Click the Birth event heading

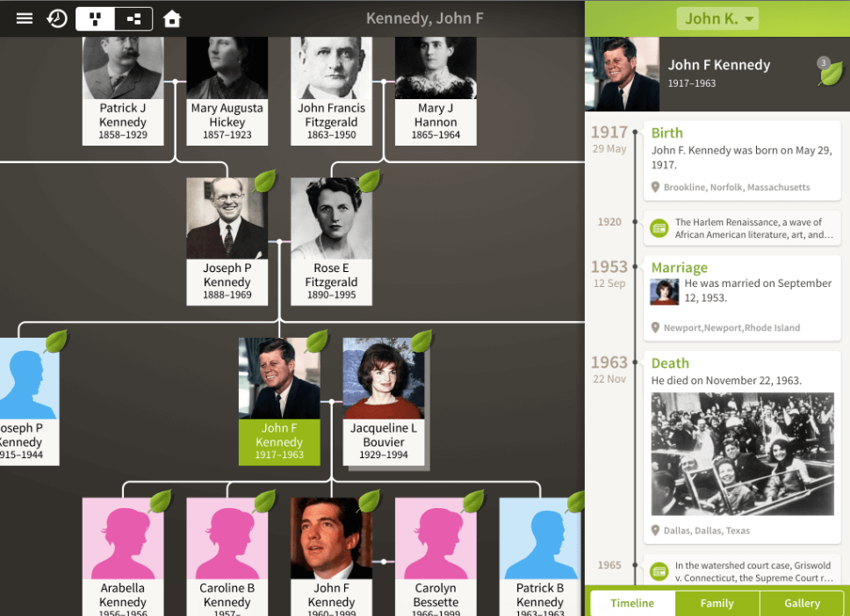pos(666,133)
